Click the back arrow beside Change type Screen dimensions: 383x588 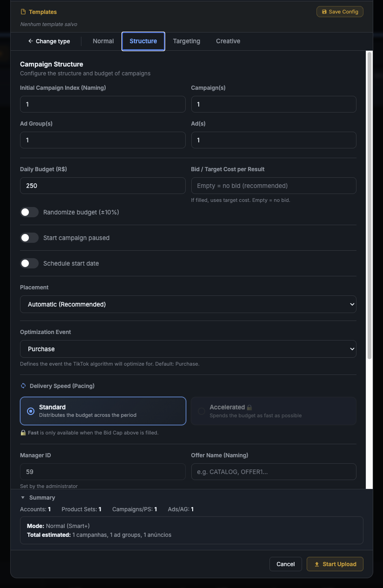[x=31, y=41]
